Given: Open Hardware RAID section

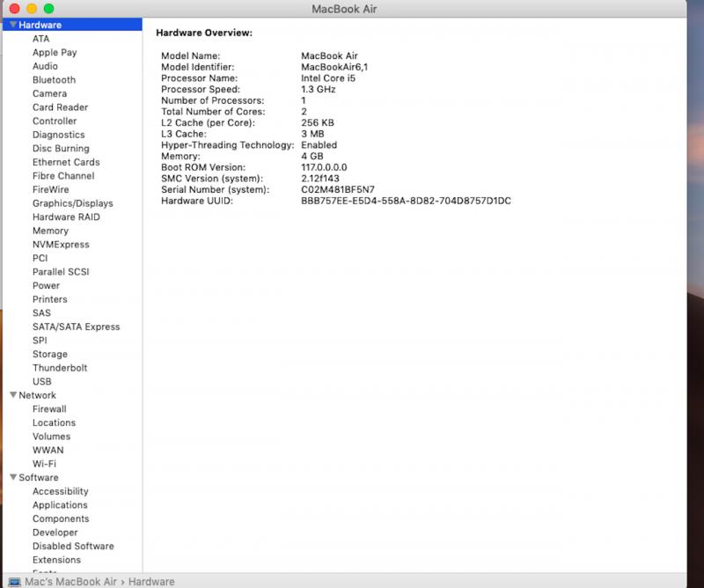Looking at the screenshot, I should coord(66,217).
